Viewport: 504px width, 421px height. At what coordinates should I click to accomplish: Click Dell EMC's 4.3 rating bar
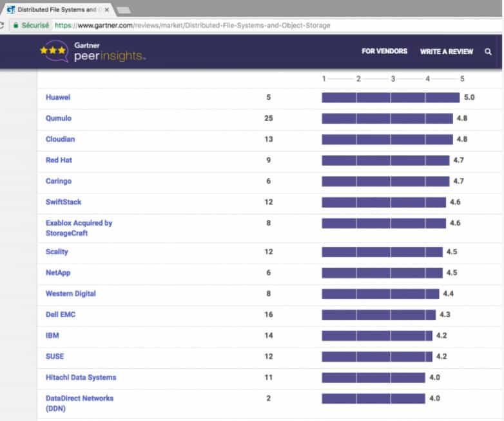378,315
